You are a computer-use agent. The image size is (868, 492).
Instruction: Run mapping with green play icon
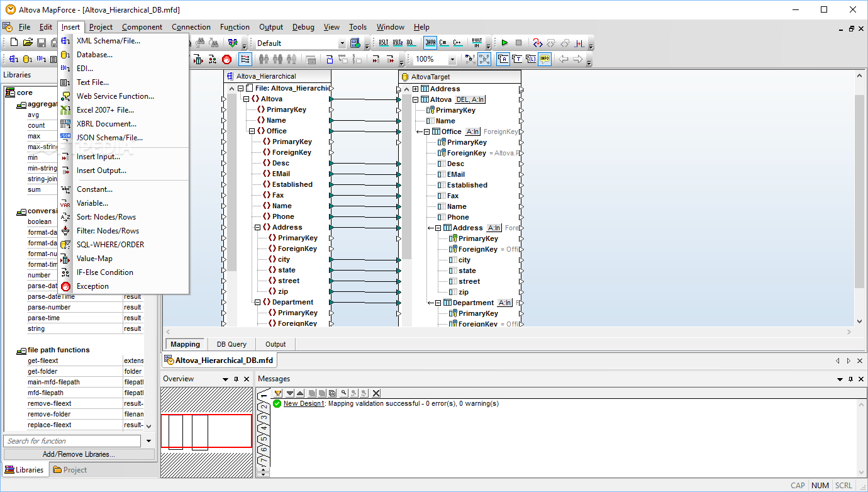(x=504, y=43)
